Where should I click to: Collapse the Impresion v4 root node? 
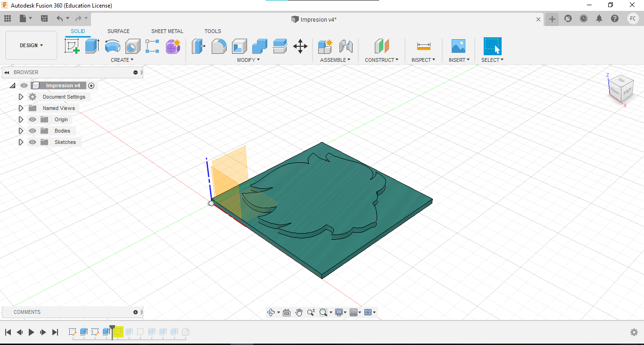[13, 85]
